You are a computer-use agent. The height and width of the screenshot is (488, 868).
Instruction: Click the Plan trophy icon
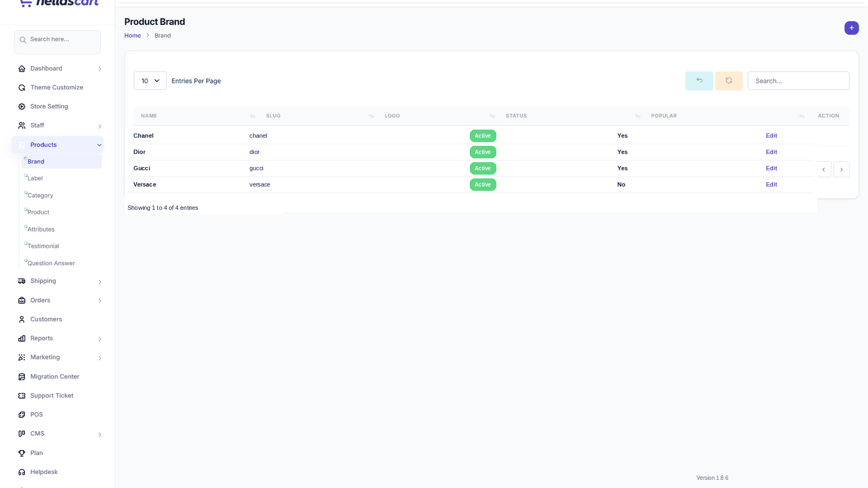click(x=22, y=453)
